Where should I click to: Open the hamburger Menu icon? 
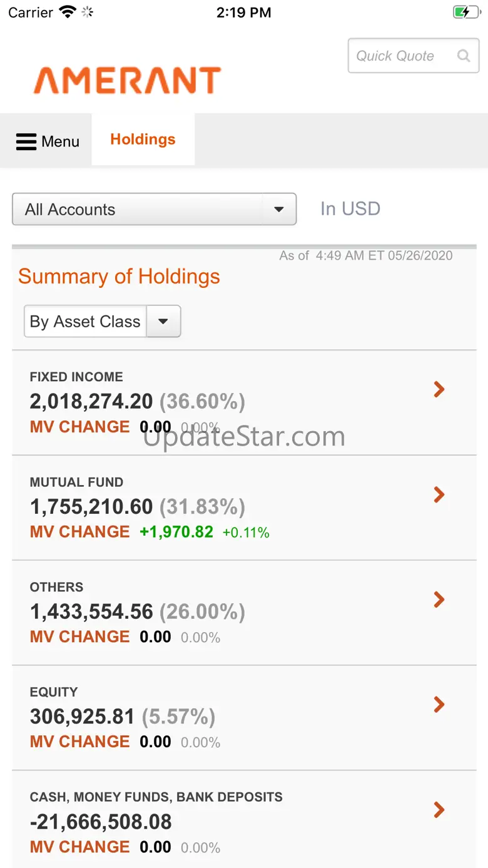pos(26,142)
